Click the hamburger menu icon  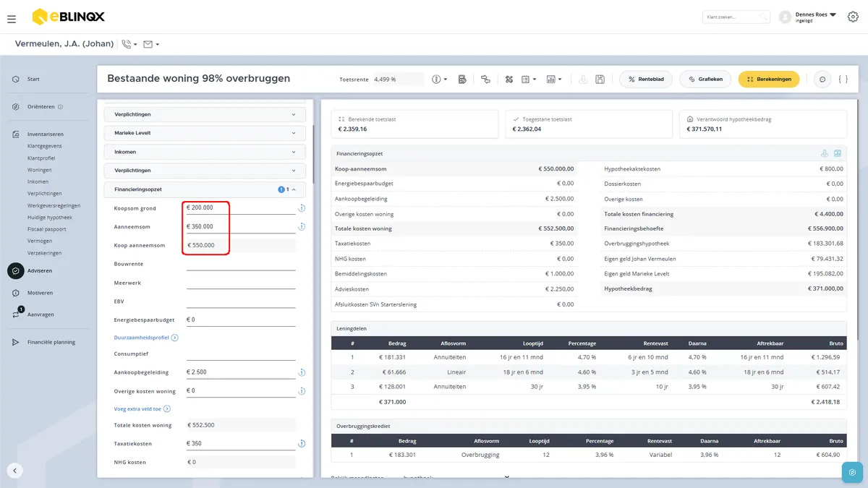[12, 19]
